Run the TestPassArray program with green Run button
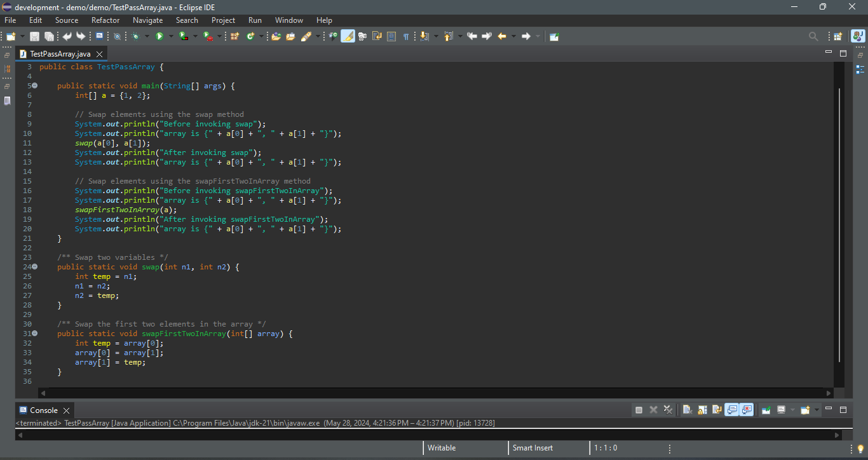 coord(159,36)
